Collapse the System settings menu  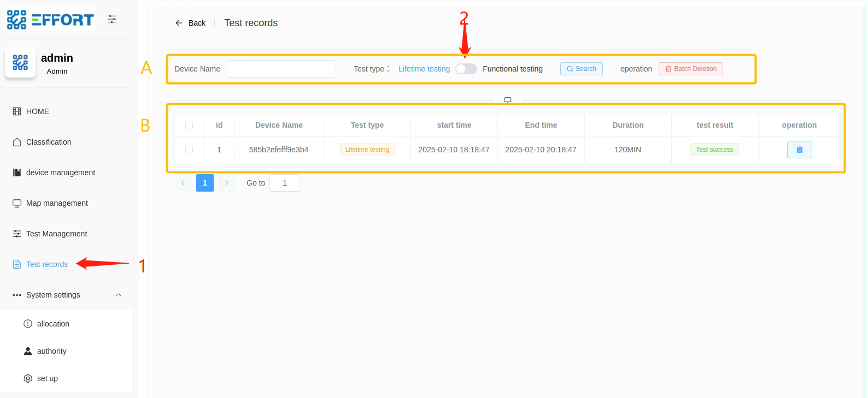119,295
